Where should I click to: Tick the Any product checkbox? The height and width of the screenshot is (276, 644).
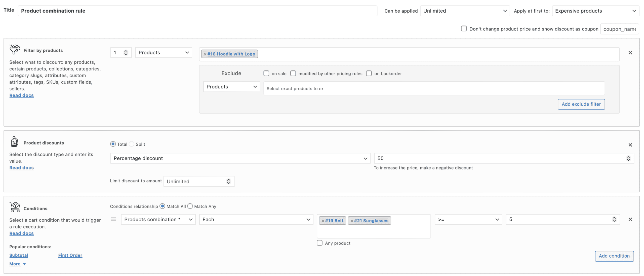[319, 243]
